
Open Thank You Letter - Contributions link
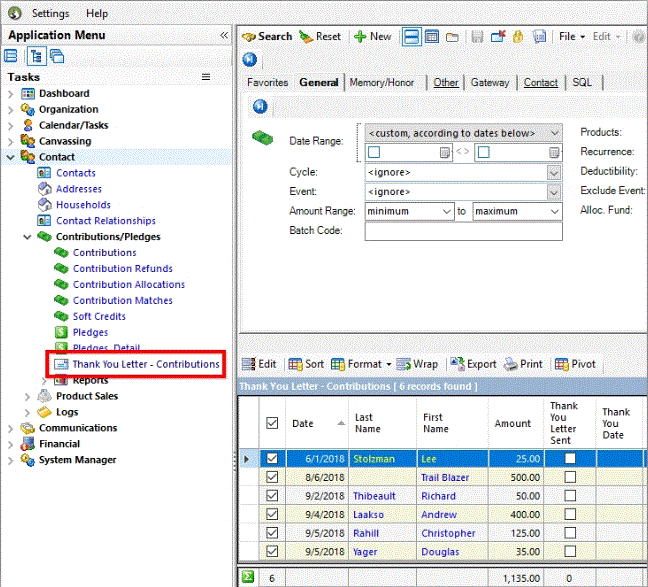click(x=145, y=364)
